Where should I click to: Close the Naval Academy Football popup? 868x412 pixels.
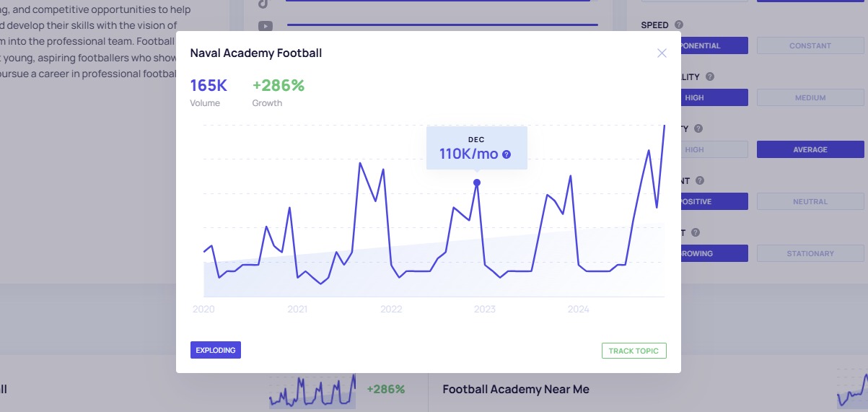point(662,53)
